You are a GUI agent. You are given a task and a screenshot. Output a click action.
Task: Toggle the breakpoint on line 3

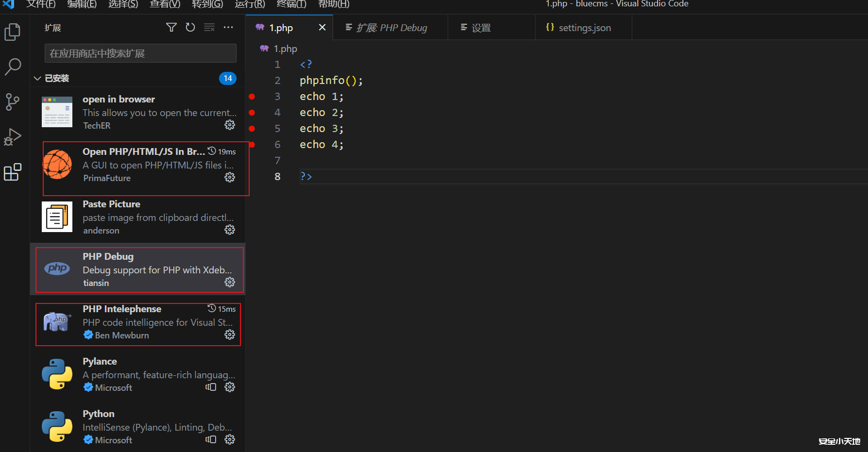(x=252, y=96)
